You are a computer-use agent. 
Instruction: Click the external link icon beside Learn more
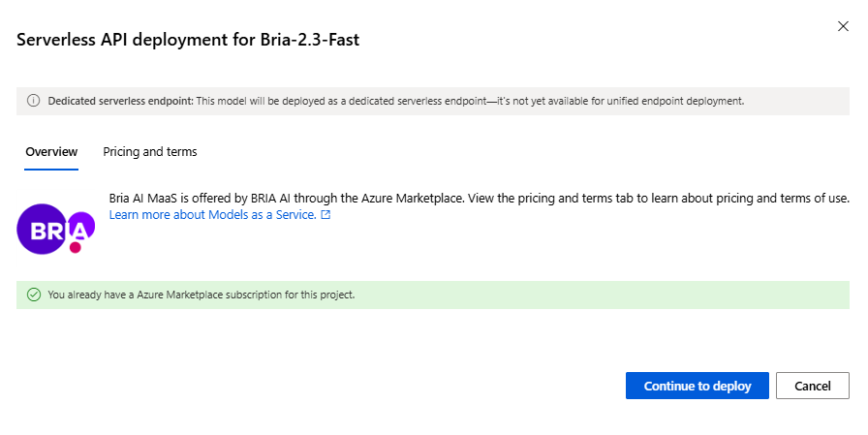pyautogui.click(x=326, y=215)
